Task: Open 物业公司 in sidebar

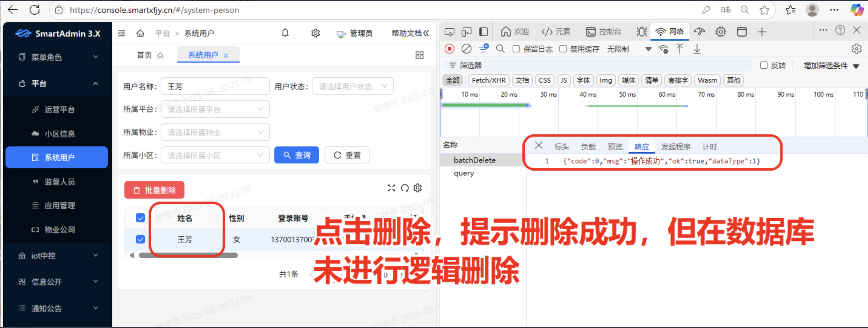Action: pos(57,230)
